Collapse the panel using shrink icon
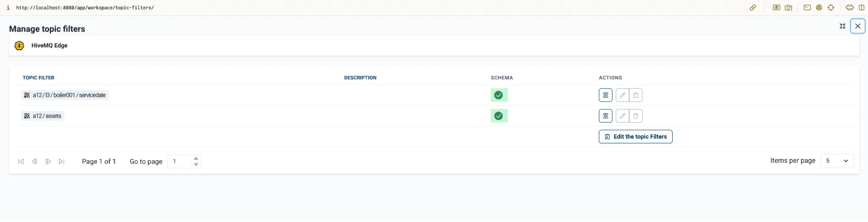Viewport: 868px width, 222px height. 842,27
